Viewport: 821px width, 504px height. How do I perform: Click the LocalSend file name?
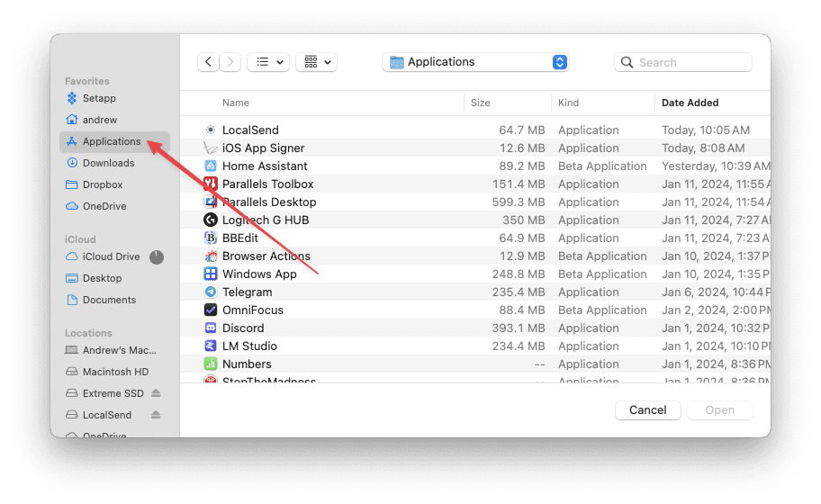tap(250, 130)
